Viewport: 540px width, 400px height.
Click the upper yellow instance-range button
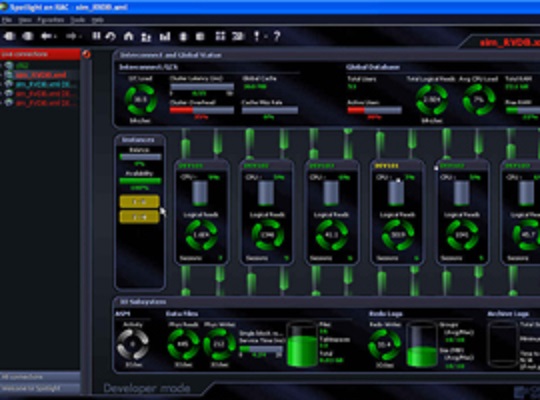point(139,202)
